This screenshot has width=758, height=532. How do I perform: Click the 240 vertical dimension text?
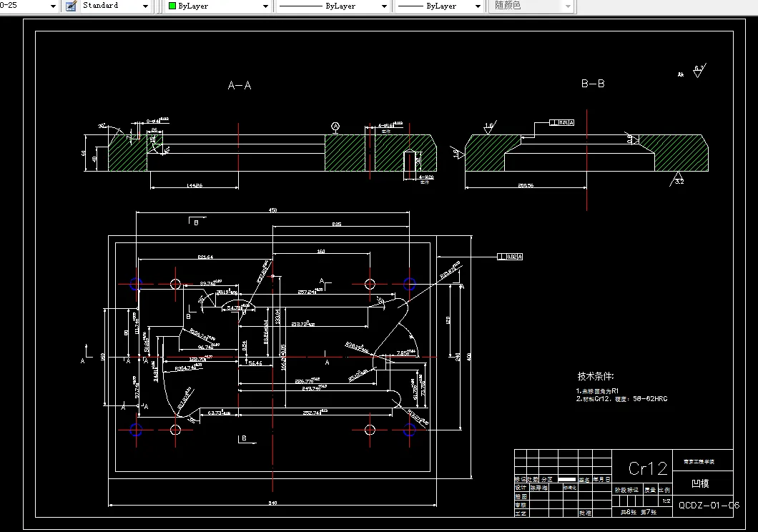point(458,357)
